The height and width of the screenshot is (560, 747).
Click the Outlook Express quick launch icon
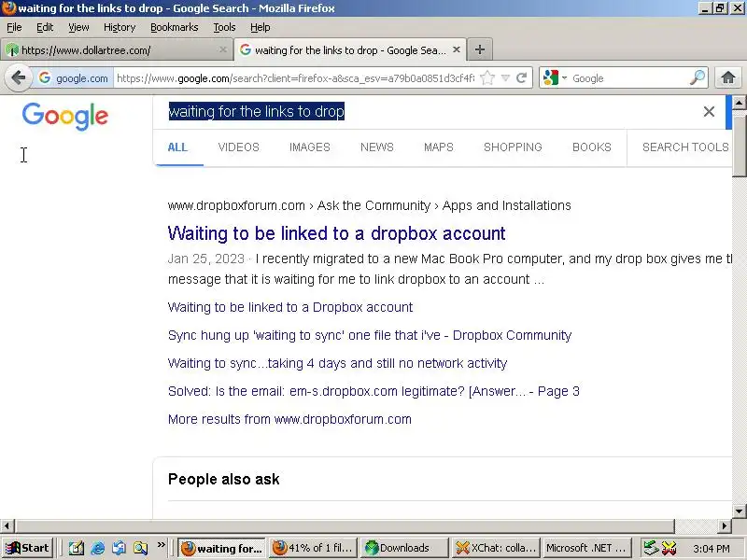pyautogui.click(x=120, y=548)
